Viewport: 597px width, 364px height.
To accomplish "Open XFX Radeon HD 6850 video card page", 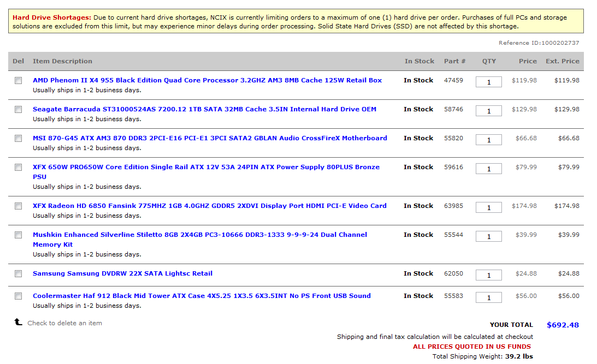I will pos(209,206).
